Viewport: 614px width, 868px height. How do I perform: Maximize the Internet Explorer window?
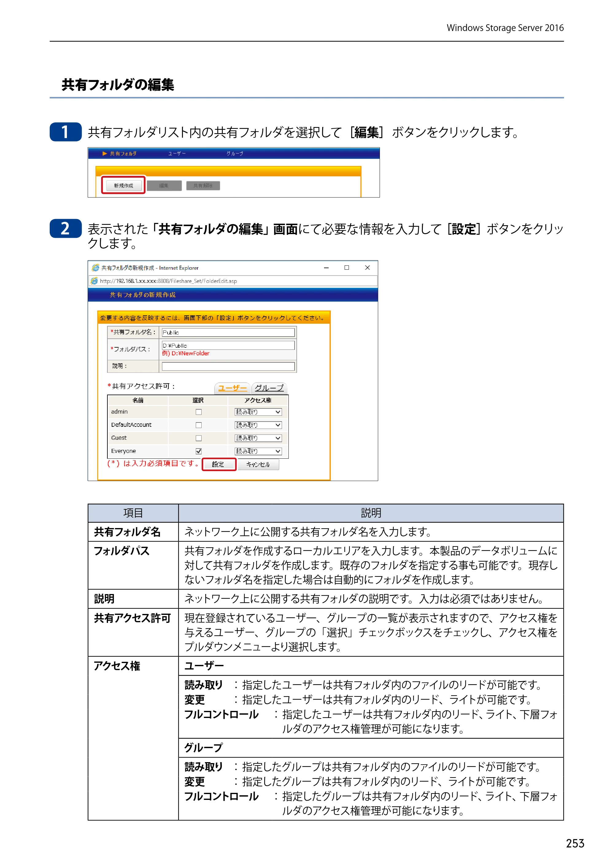coord(347,268)
